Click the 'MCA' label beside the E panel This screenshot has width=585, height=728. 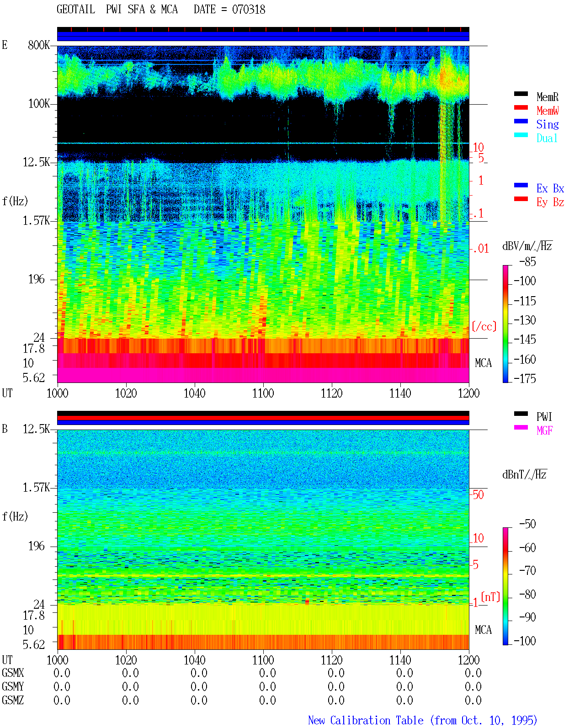[483, 363]
